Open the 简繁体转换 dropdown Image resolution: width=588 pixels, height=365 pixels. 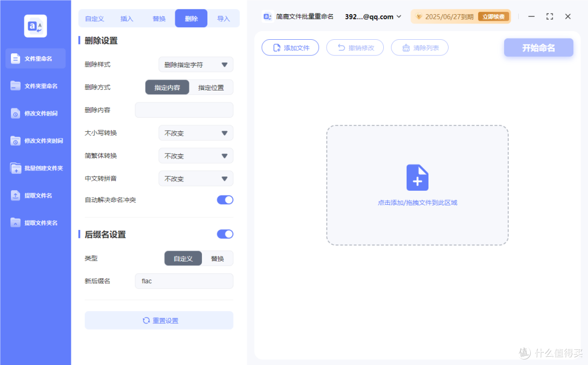click(x=196, y=156)
